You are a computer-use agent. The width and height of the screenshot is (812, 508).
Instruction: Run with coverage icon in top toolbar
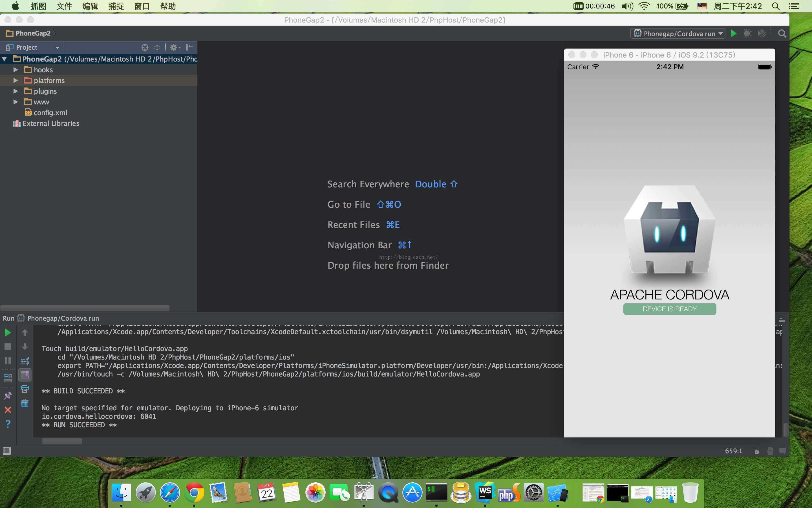pos(762,34)
